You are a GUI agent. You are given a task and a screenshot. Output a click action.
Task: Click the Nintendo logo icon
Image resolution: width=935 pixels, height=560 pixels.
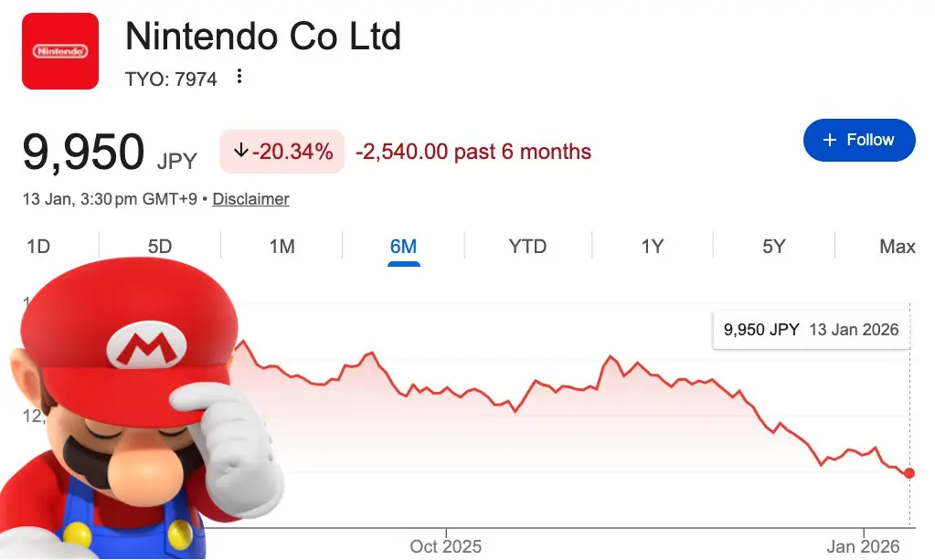click(59, 51)
